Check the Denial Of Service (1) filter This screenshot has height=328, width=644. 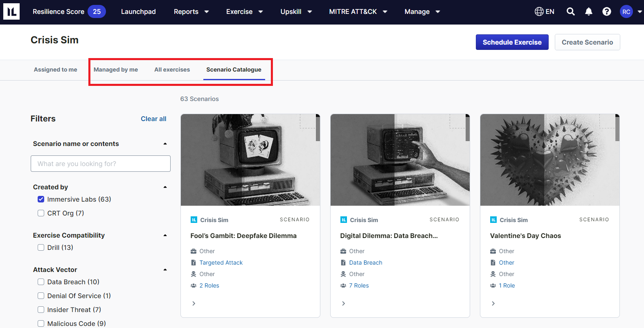tap(41, 296)
